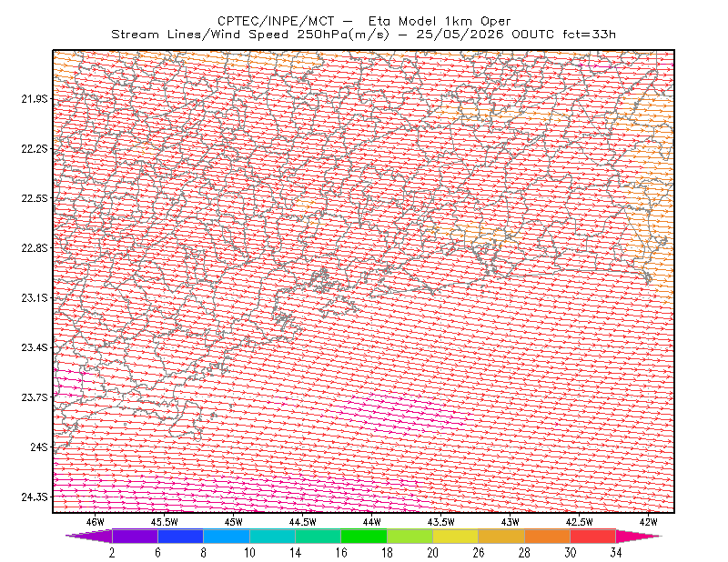Click the legend value 30

(x=571, y=553)
